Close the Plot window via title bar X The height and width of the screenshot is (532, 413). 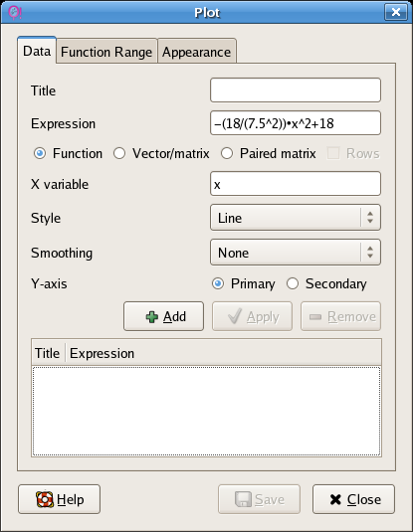pos(396,12)
